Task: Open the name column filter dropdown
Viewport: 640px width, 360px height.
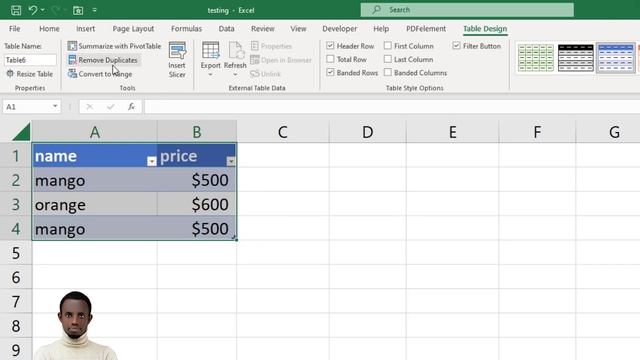Action: click(151, 161)
